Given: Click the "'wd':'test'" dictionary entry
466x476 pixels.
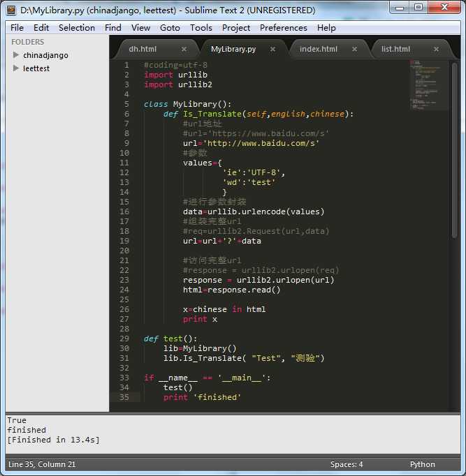Looking at the screenshot, I should pyautogui.click(x=249, y=182).
